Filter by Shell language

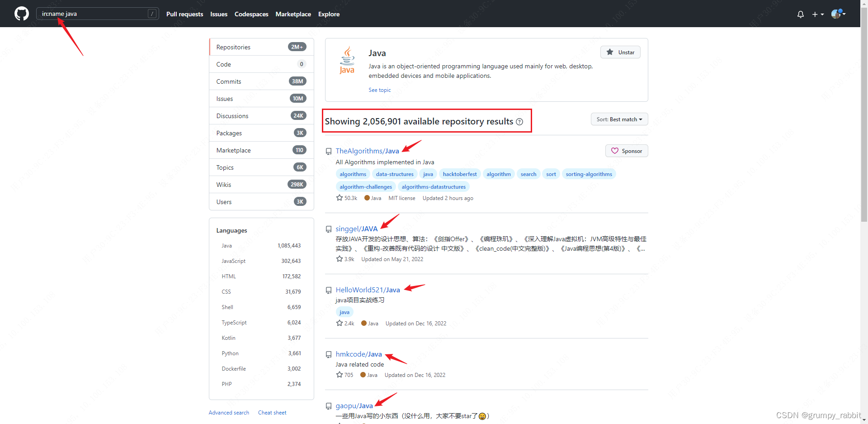[261, 307]
